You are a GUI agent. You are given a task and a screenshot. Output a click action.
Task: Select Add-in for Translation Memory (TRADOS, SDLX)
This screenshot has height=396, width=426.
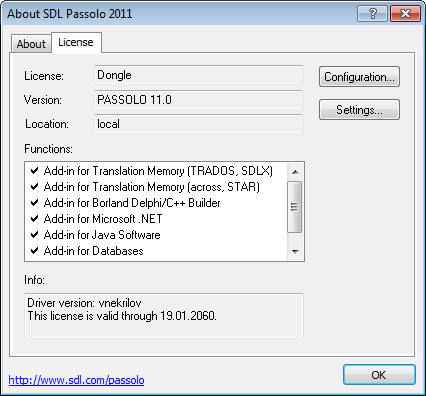156,171
